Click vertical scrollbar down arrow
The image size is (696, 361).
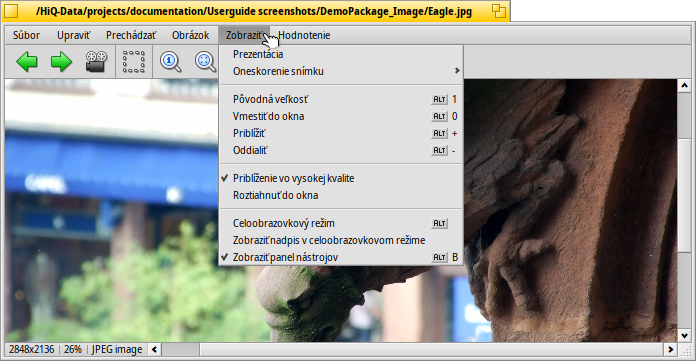pyautogui.click(x=684, y=336)
